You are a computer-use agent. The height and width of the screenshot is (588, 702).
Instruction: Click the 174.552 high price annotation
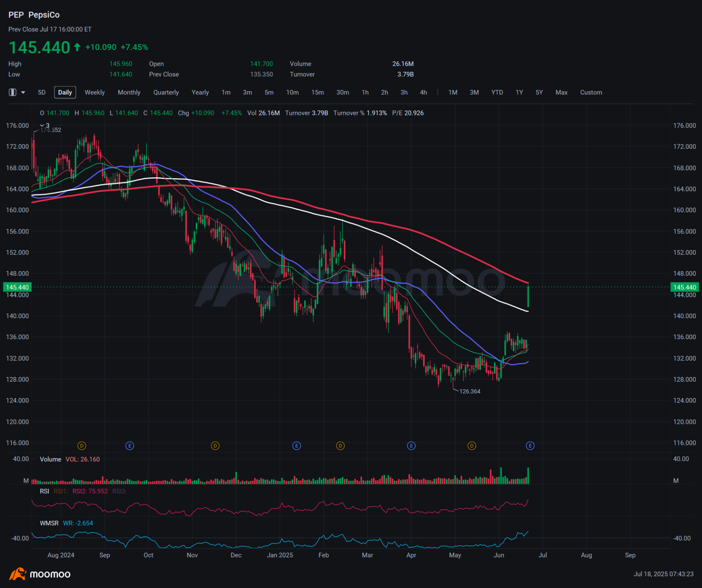point(51,130)
